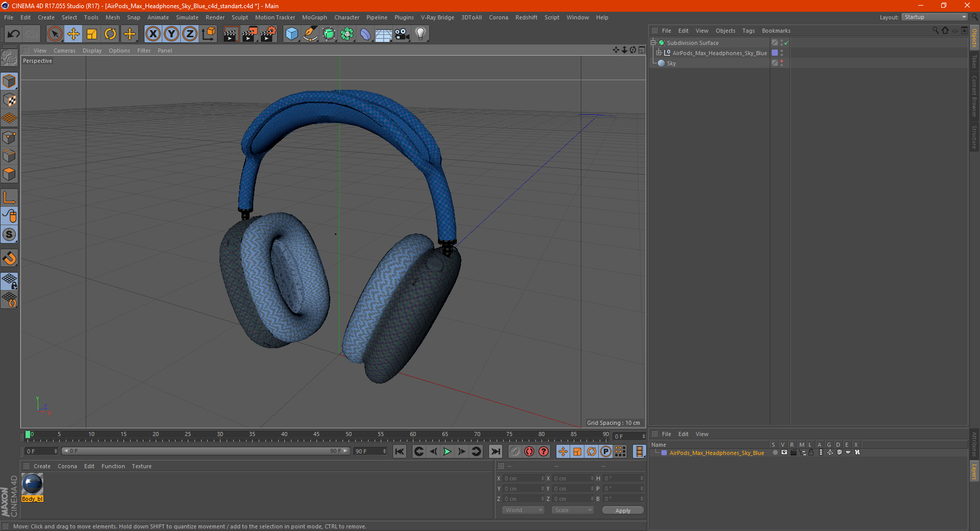Open the Render menu
This screenshot has width=980, height=531.
click(215, 17)
